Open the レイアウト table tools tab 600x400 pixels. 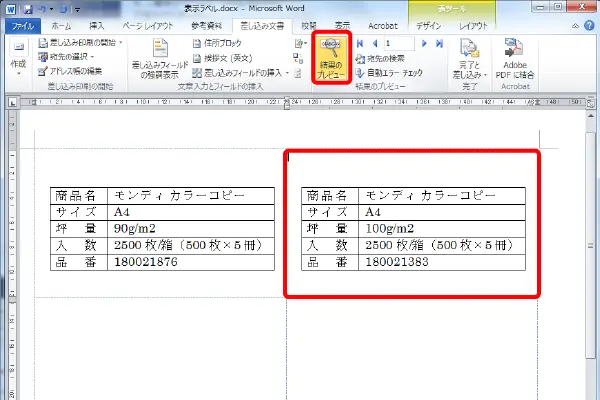pos(473,26)
